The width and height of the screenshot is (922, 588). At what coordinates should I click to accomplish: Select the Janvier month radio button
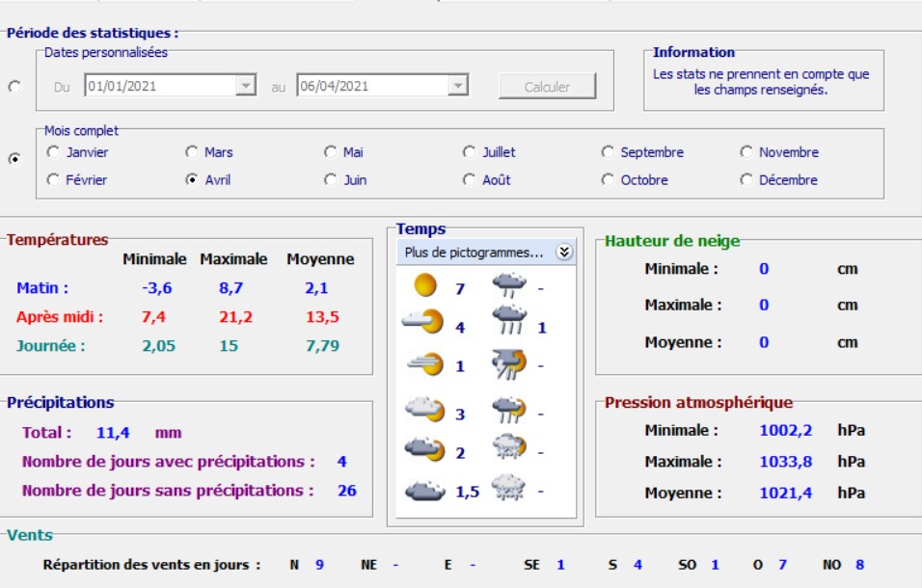(x=53, y=152)
